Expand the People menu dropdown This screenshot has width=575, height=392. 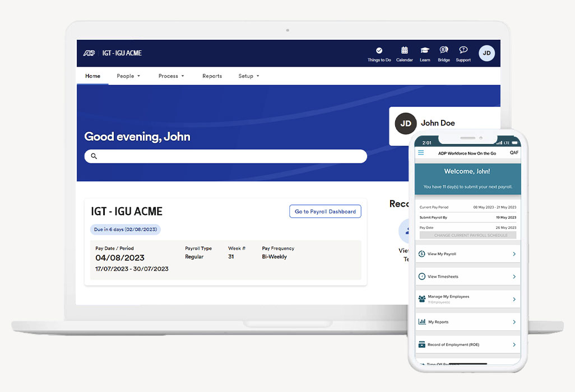click(128, 76)
